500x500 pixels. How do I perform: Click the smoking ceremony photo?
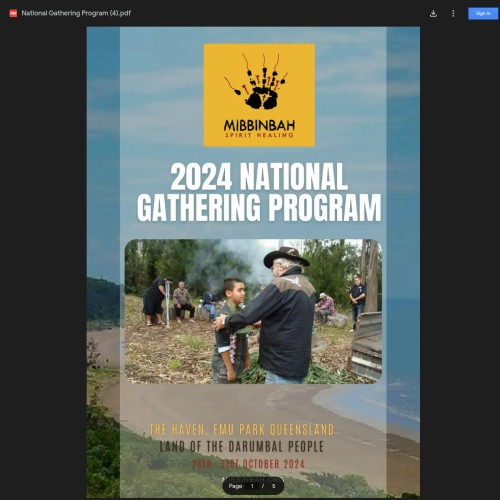coord(253,311)
